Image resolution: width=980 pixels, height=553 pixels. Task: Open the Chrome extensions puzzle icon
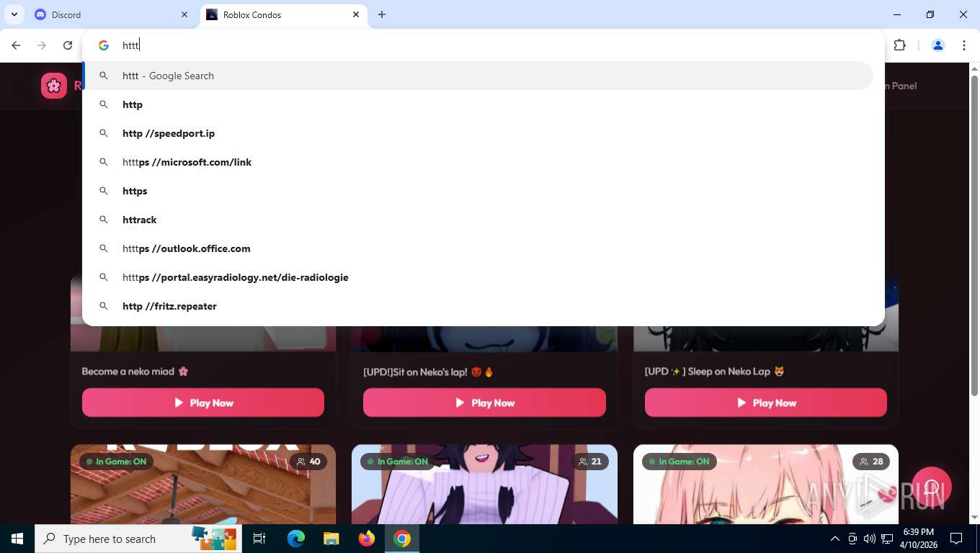pos(899,45)
